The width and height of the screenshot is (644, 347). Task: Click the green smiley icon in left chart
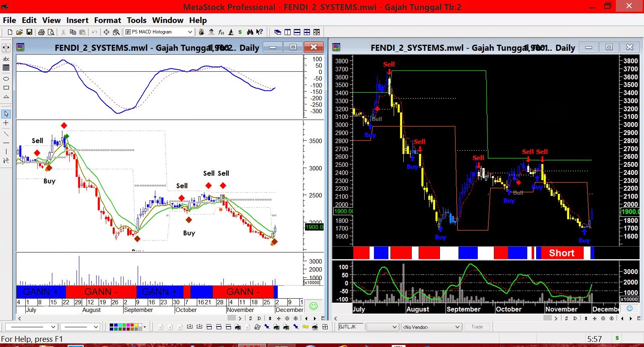tap(313, 306)
